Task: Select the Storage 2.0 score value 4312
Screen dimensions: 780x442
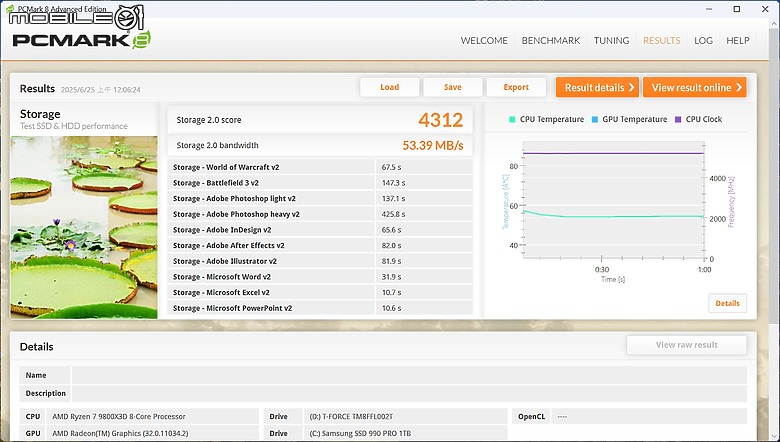Action: 441,120
